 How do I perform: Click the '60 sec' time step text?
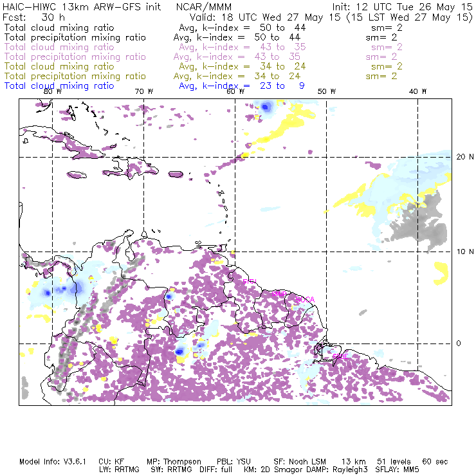pos(435,462)
